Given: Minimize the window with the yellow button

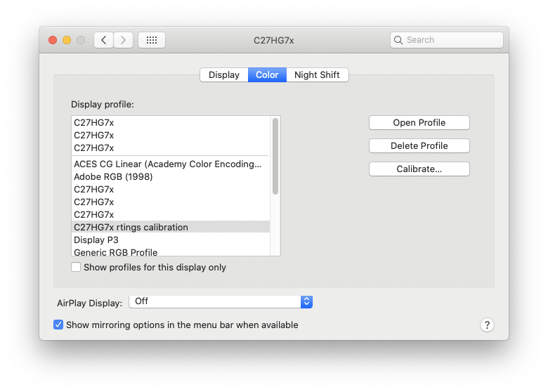Looking at the screenshot, I should [67, 40].
